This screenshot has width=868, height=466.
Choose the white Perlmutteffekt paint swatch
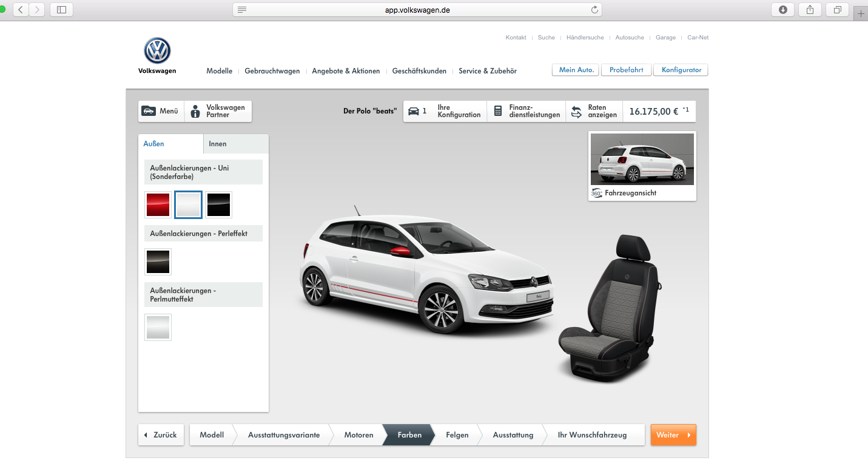click(158, 326)
